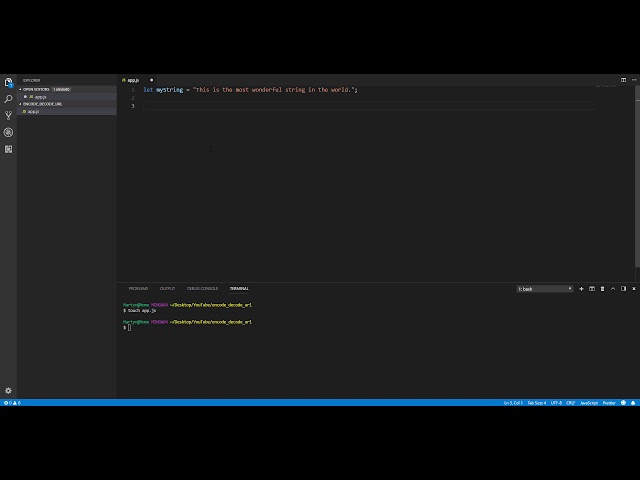640x480 pixels.
Task: Maximize panel using the up chevron
Action: tap(613, 289)
